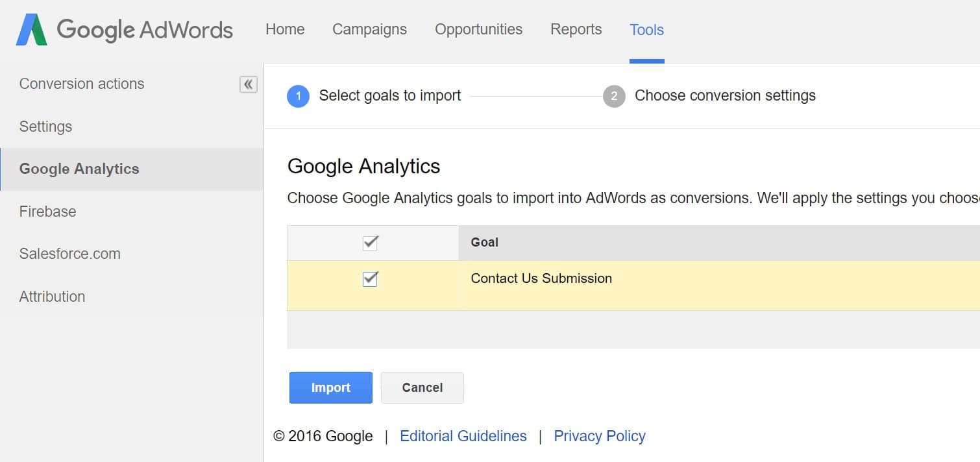
Task: Open the Opportunities section
Action: coord(478,29)
